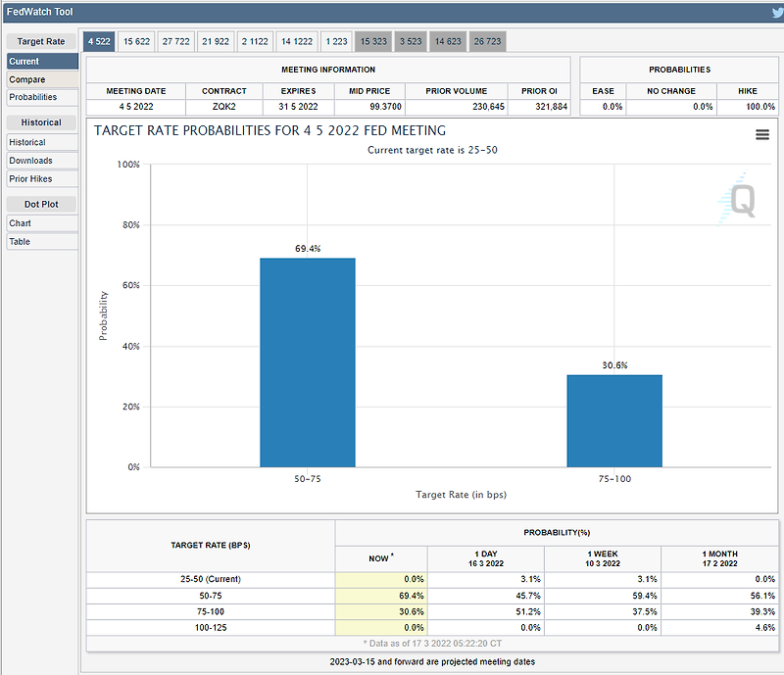
Task: Click the 59.4% one-week probability cell
Action: coord(603,596)
